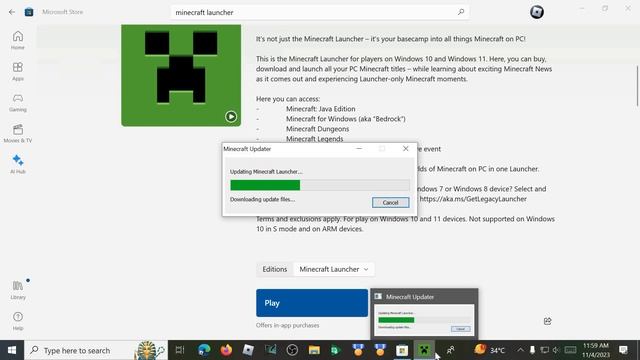
Task: Click the Minecraft Creeper app thumbnail
Action: click(181, 75)
